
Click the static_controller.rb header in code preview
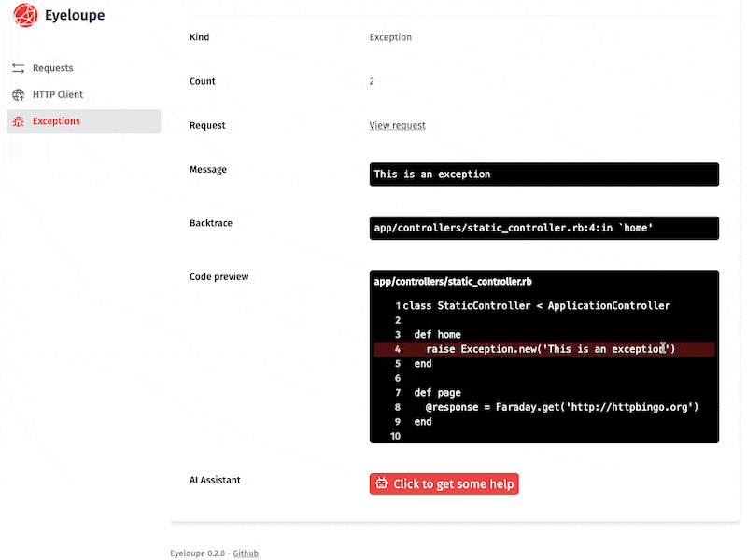click(x=452, y=281)
